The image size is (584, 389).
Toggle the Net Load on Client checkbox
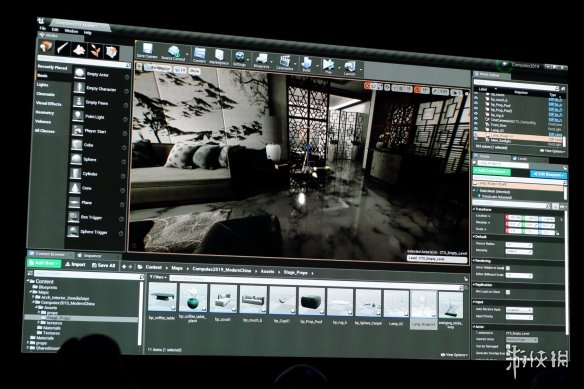tap(508, 292)
